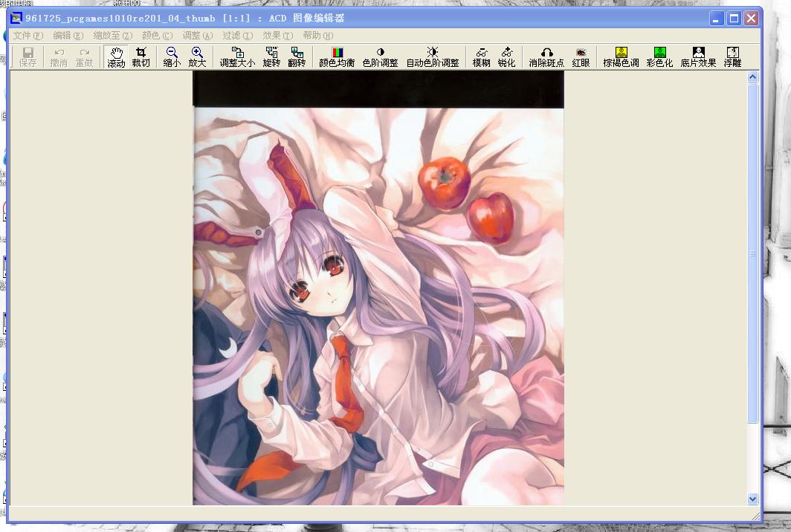Open the 效果(T) menu
This screenshot has height=532, width=791.
(278, 36)
